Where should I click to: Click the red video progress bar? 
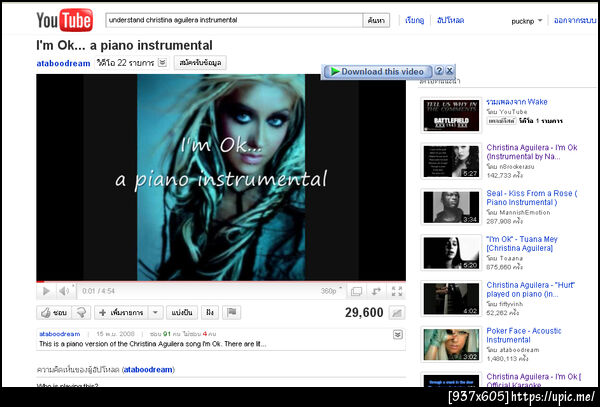click(221, 282)
